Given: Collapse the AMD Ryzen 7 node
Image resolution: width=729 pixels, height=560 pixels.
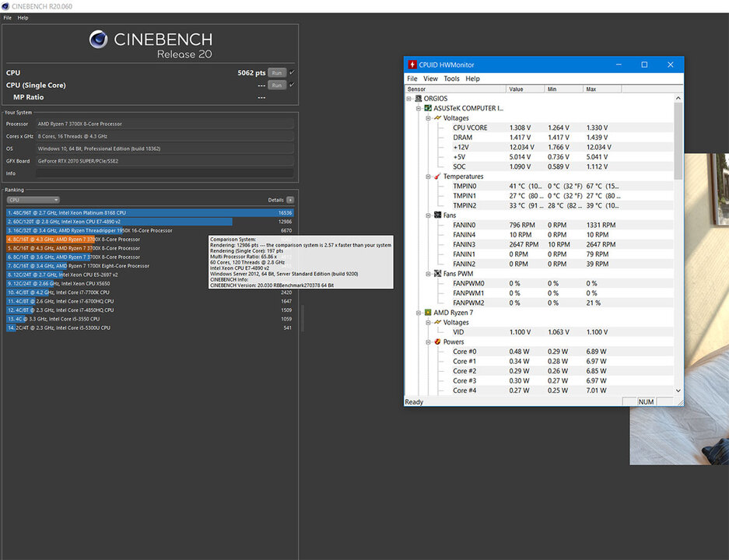Looking at the screenshot, I should pos(419,313).
